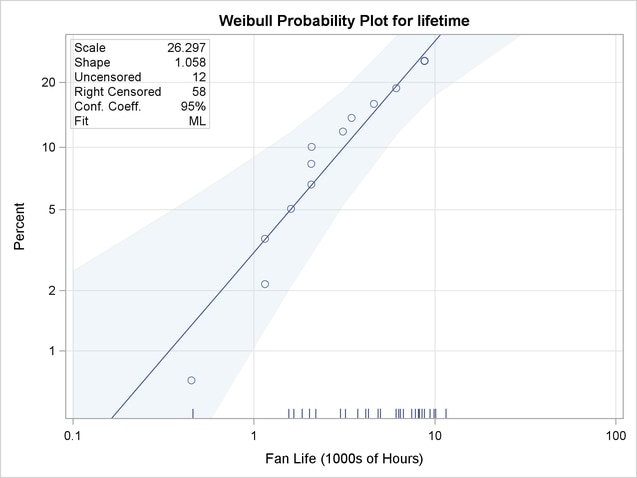637x478 pixels.
Task: Click the x-axis tick label 10
Action: [x=435, y=436]
